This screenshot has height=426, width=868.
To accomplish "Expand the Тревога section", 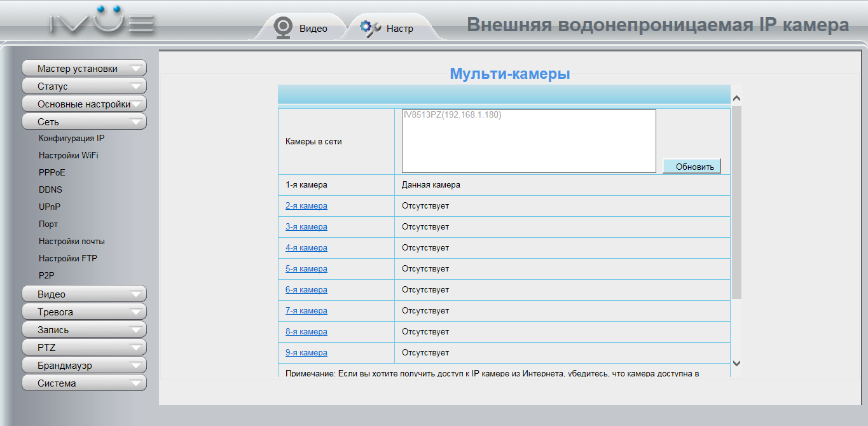I will pyautogui.click(x=84, y=312).
